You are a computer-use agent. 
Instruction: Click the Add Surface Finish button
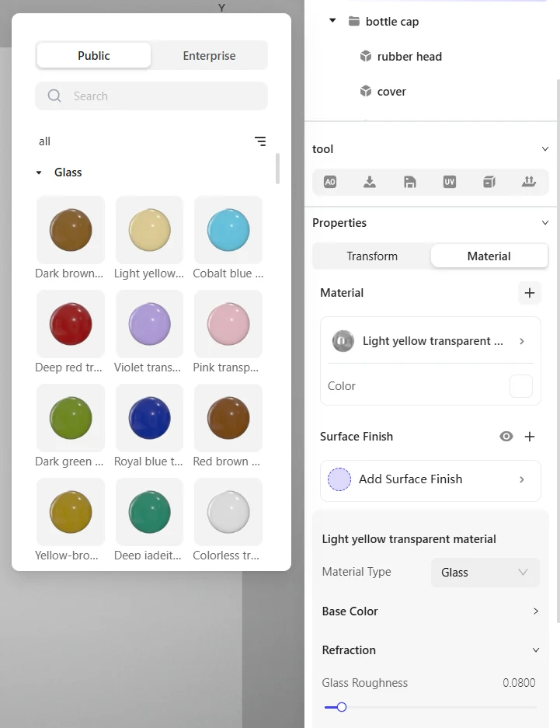pyautogui.click(x=430, y=480)
